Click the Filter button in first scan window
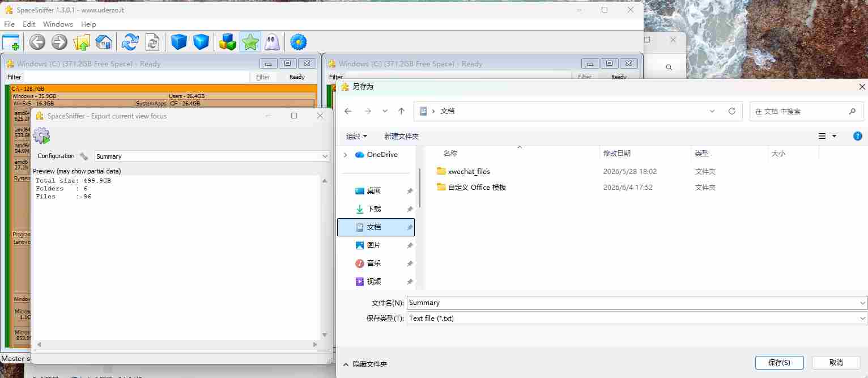The width and height of the screenshot is (868, 378). pos(263,77)
